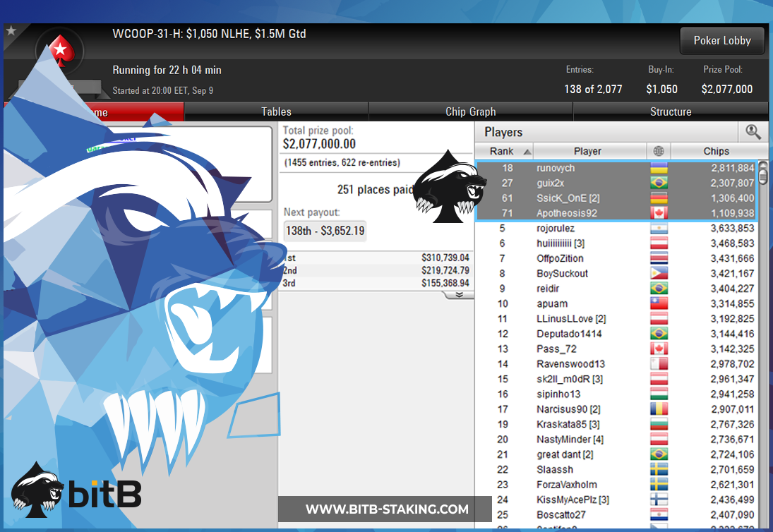Select player Pass_72
The height and width of the screenshot is (532, 773).
617,349
